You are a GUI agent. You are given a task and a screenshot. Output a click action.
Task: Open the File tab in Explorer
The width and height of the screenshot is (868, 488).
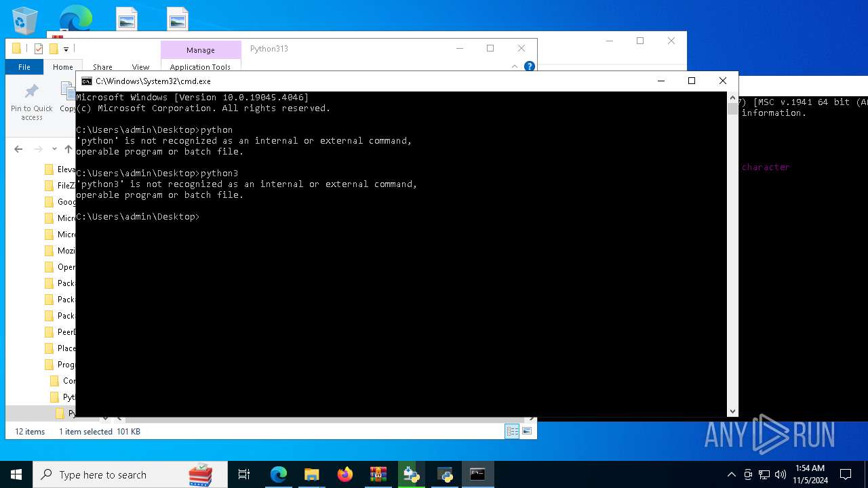[x=24, y=67]
